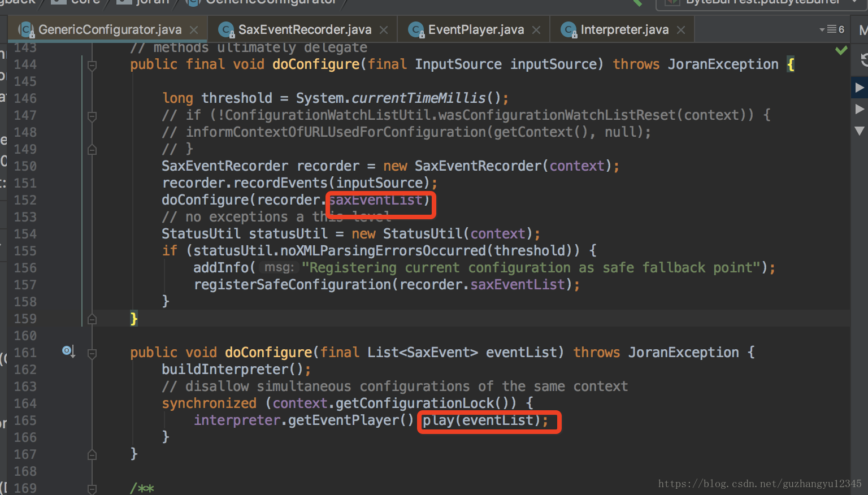Show the hidden tabs list labeled 6
The width and height of the screenshot is (868, 495).
832,29
